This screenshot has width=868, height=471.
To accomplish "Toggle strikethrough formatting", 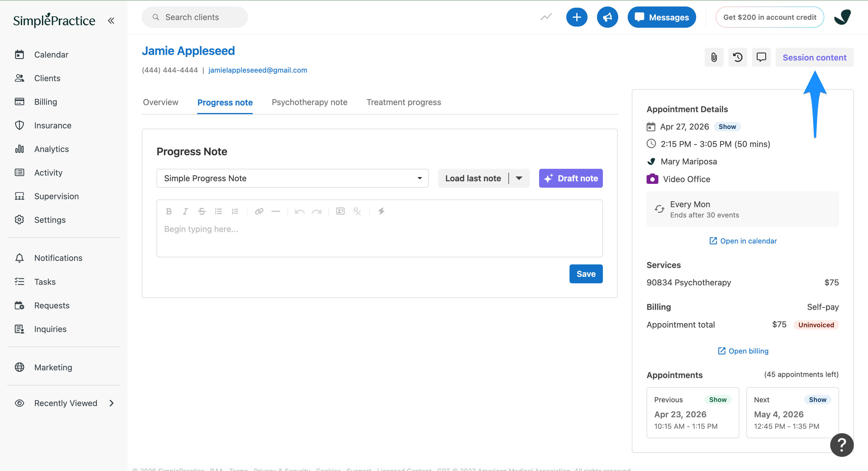I will click(202, 211).
